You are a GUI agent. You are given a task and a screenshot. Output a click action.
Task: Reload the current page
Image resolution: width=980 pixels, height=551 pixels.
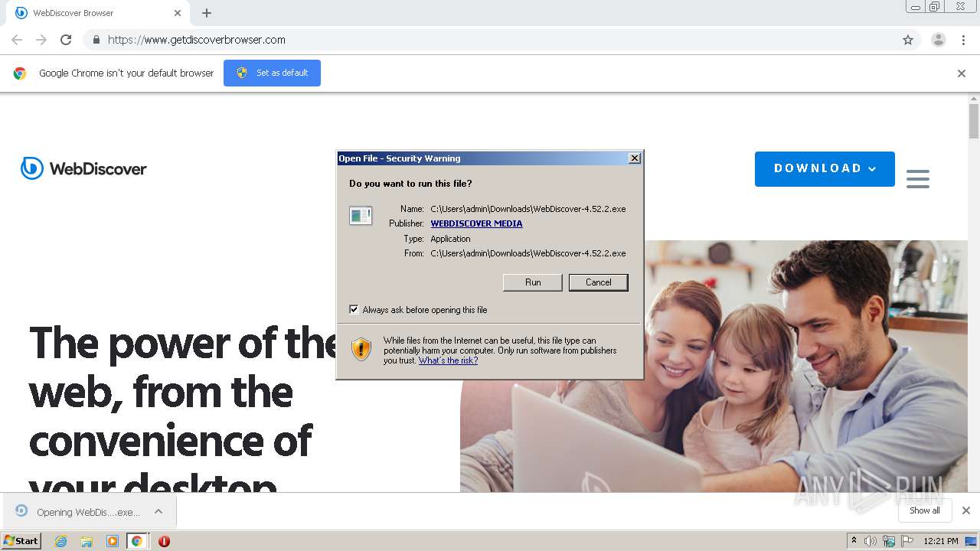[x=66, y=40]
